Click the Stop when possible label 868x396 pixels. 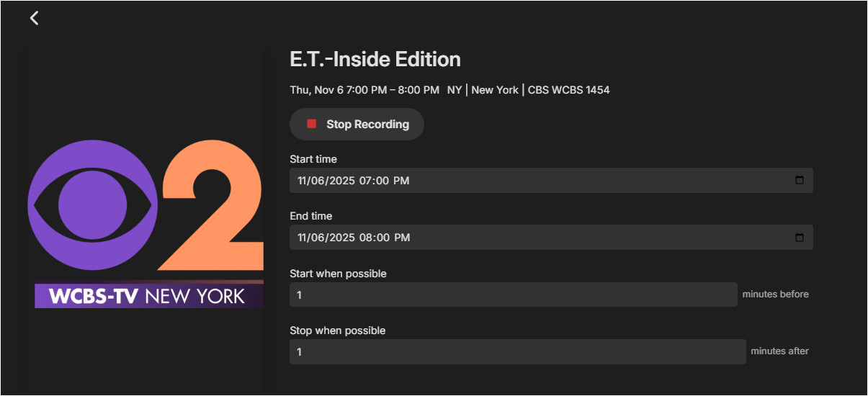[x=337, y=330]
